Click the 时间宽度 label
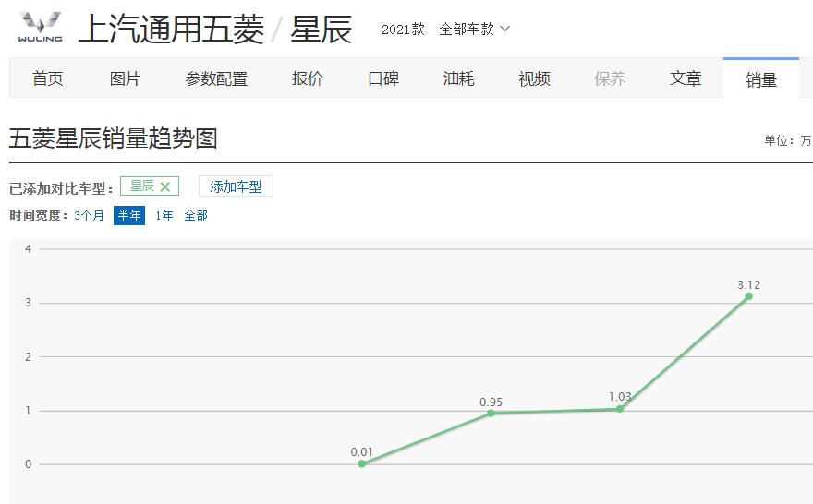This screenshot has height=504, width=813. [39, 215]
